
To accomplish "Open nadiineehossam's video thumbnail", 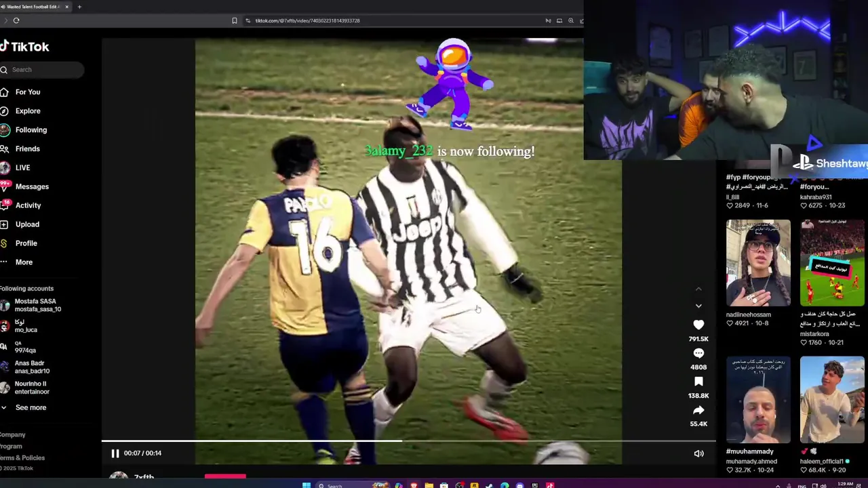I will [x=758, y=263].
